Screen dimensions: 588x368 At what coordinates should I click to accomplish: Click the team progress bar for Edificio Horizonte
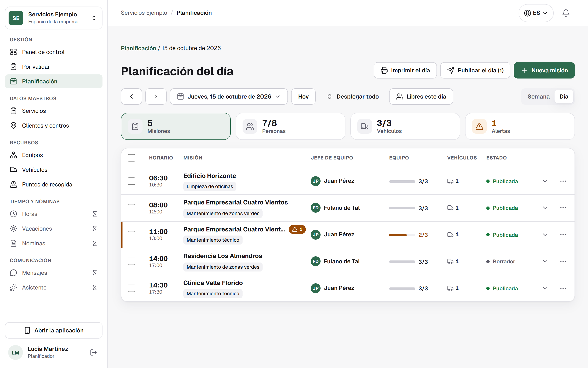[402, 182]
